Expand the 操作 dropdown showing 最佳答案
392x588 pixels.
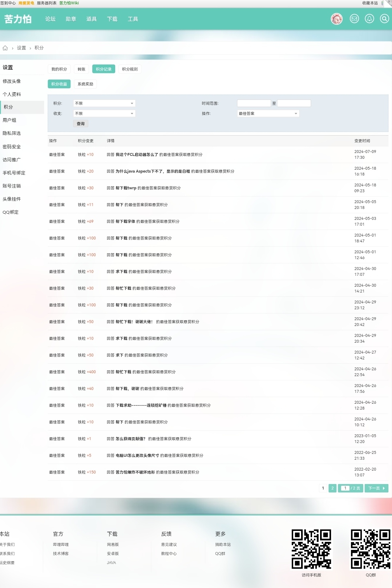pos(268,114)
